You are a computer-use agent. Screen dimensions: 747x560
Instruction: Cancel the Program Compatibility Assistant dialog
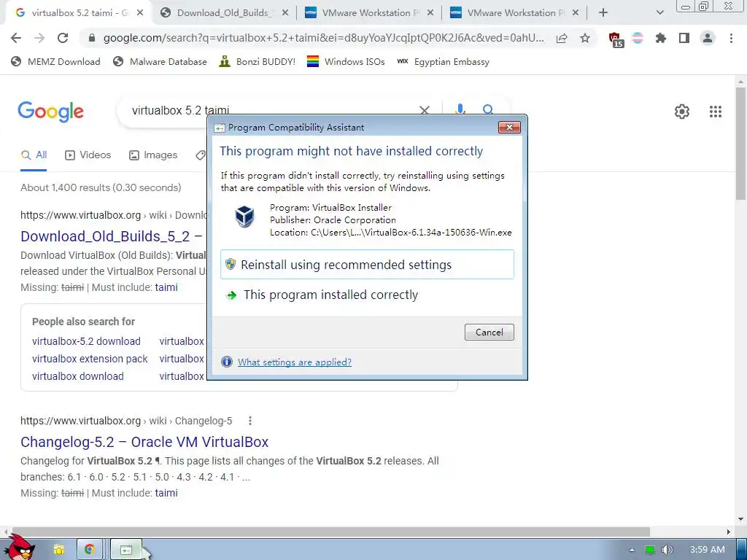point(489,332)
